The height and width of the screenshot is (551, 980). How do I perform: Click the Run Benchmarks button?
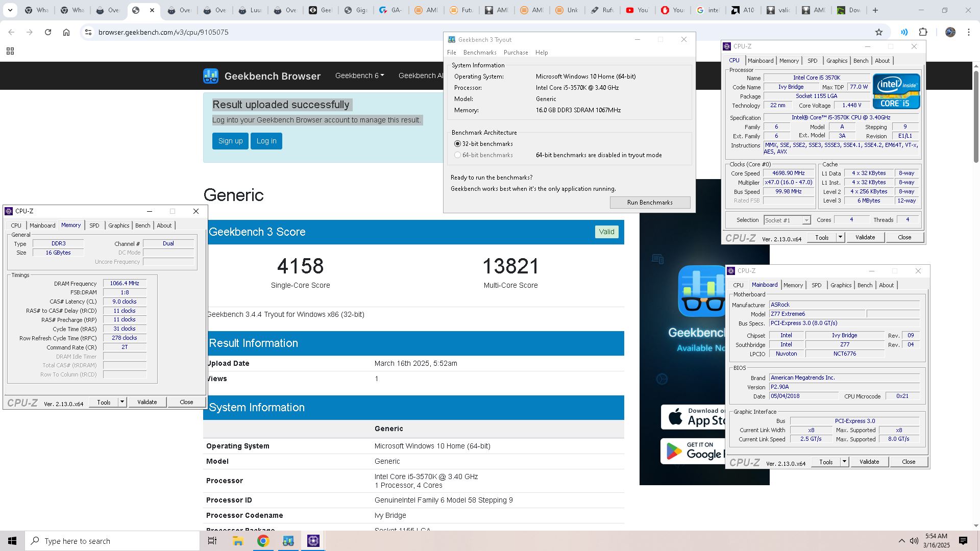tap(650, 203)
